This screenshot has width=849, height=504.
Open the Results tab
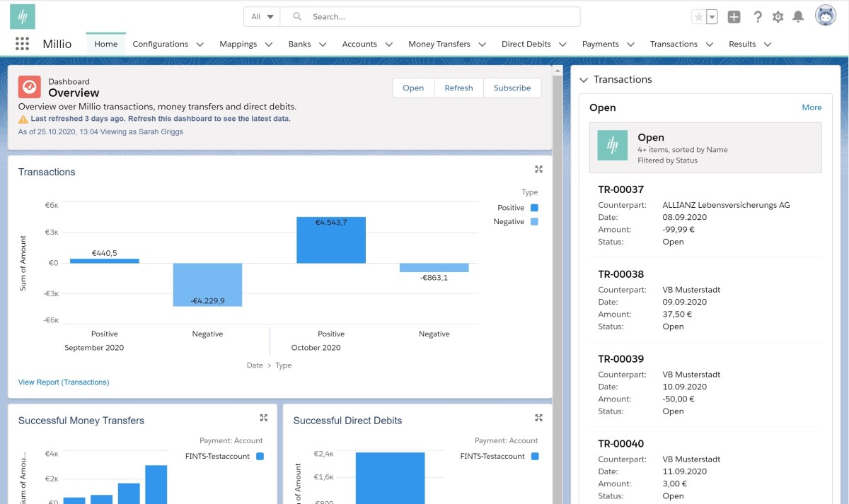coord(742,44)
